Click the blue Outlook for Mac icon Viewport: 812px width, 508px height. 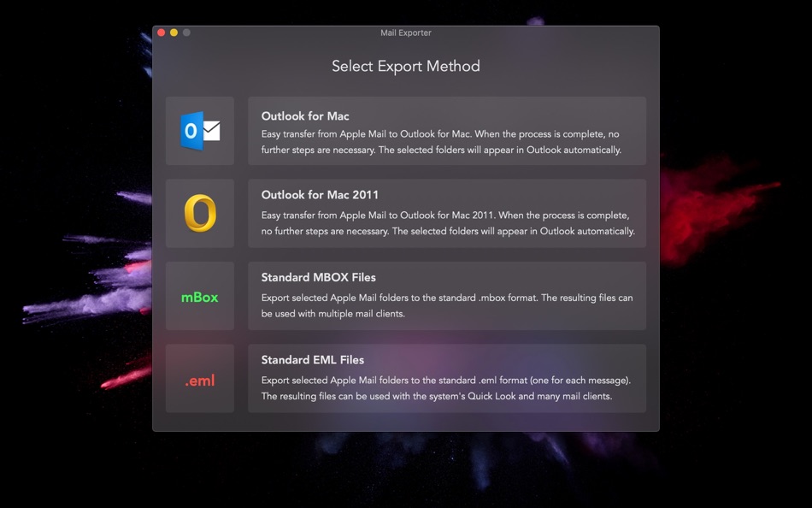click(x=200, y=131)
